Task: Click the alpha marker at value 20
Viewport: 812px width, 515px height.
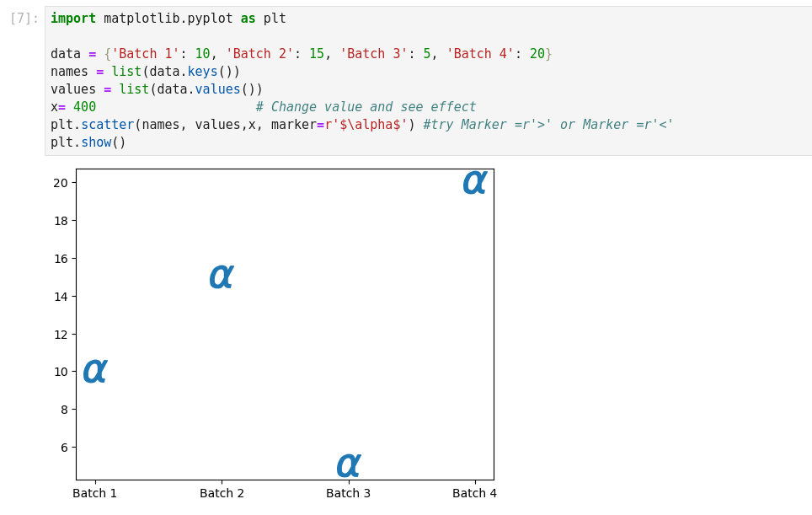Action: pyautogui.click(x=475, y=182)
